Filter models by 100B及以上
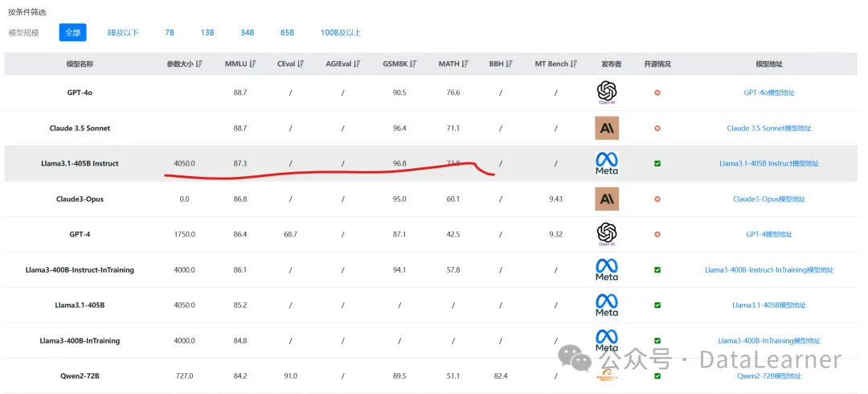This screenshot has width=868, height=394. coord(341,33)
